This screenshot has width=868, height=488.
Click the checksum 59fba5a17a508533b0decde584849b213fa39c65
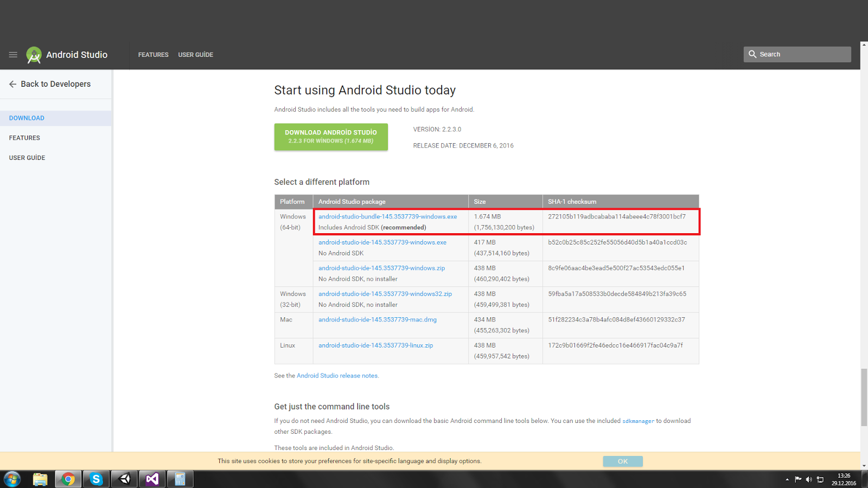click(617, 294)
